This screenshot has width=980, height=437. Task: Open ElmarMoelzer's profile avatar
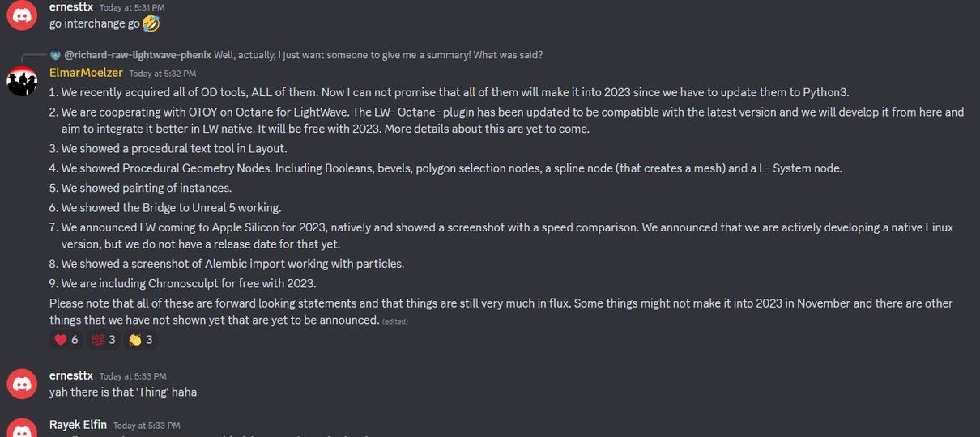pyautogui.click(x=21, y=81)
